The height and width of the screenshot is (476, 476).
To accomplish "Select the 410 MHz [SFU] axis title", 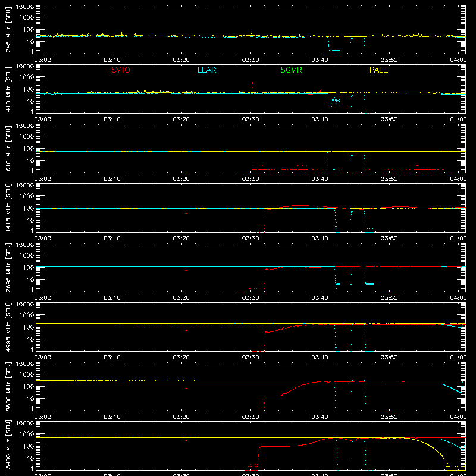I will point(8,89).
